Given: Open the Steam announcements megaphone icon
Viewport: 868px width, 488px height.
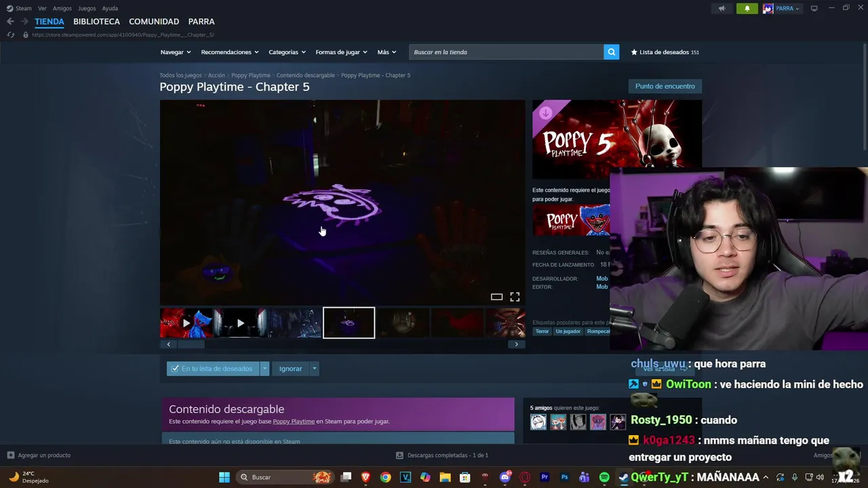Looking at the screenshot, I should click(722, 9).
